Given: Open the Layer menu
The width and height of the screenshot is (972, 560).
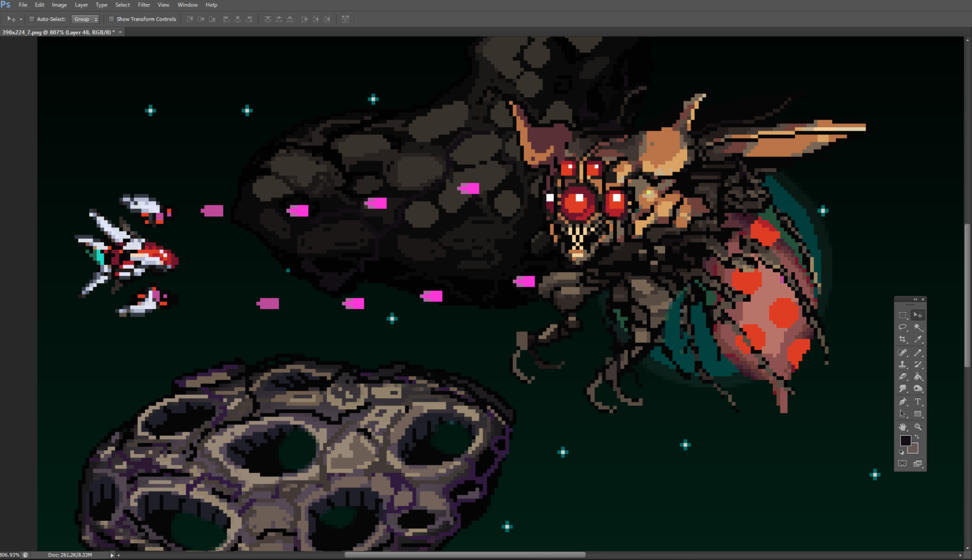Looking at the screenshot, I should tap(81, 5).
